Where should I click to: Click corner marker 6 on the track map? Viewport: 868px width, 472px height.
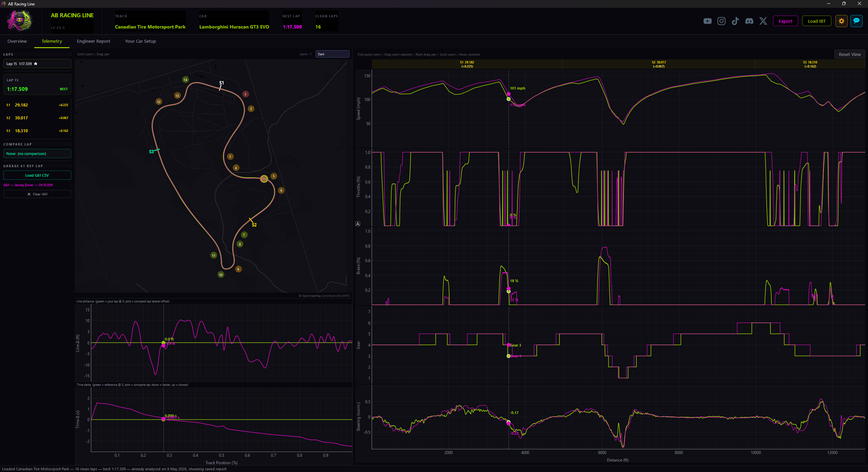tap(281, 190)
